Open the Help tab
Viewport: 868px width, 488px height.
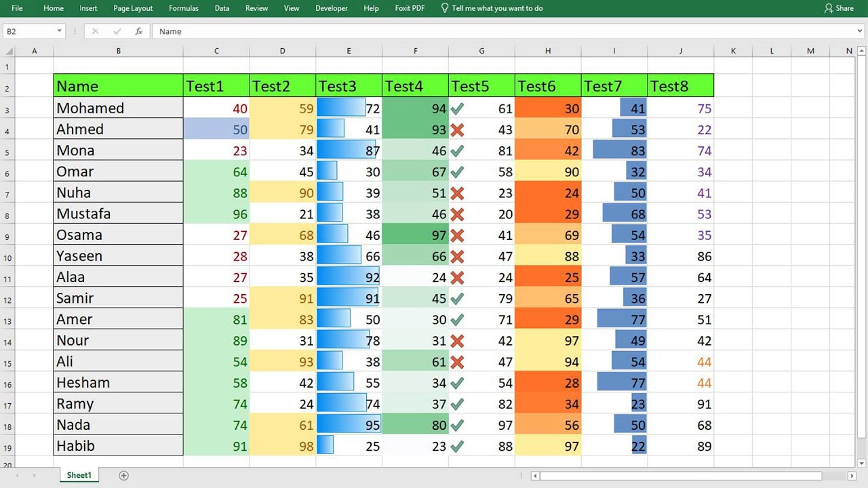click(371, 8)
